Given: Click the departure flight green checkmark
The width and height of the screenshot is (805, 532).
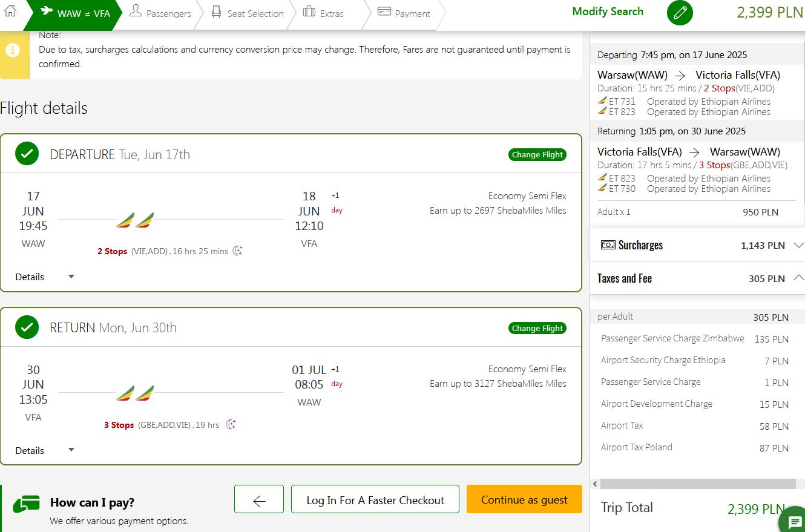Looking at the screenshot, I should (27, 154).
